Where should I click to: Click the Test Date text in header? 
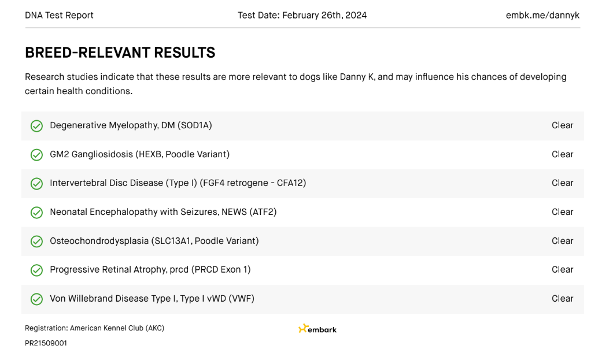pyautogui.click(x=302, y=15)
